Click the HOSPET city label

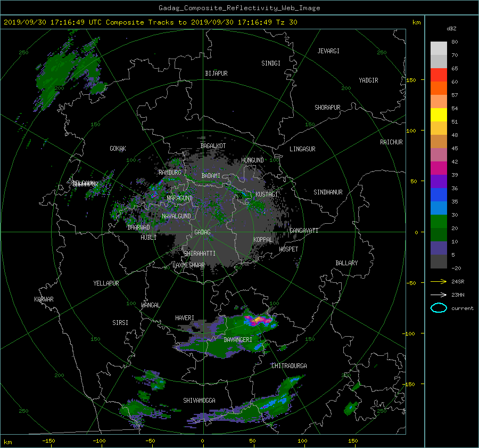288,249
